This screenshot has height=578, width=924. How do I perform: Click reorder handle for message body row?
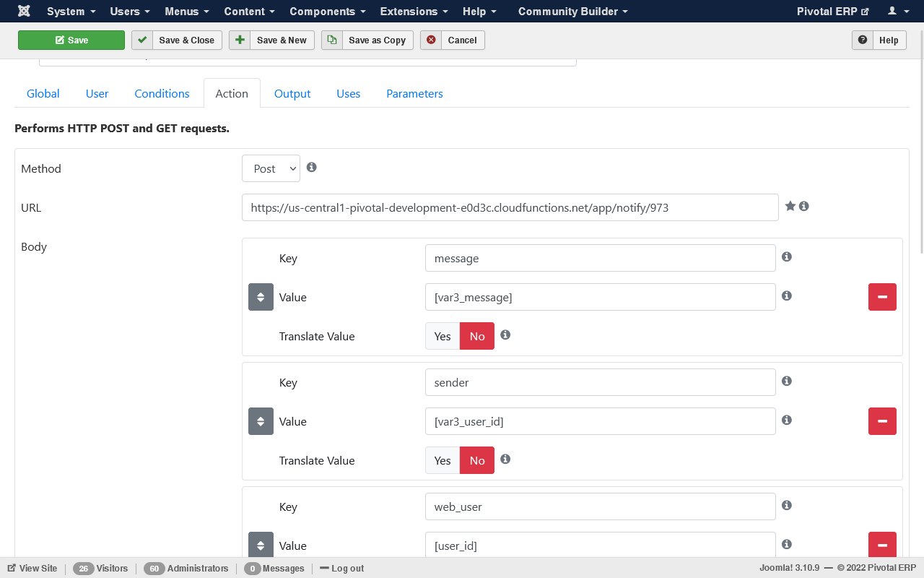point(261,297)
